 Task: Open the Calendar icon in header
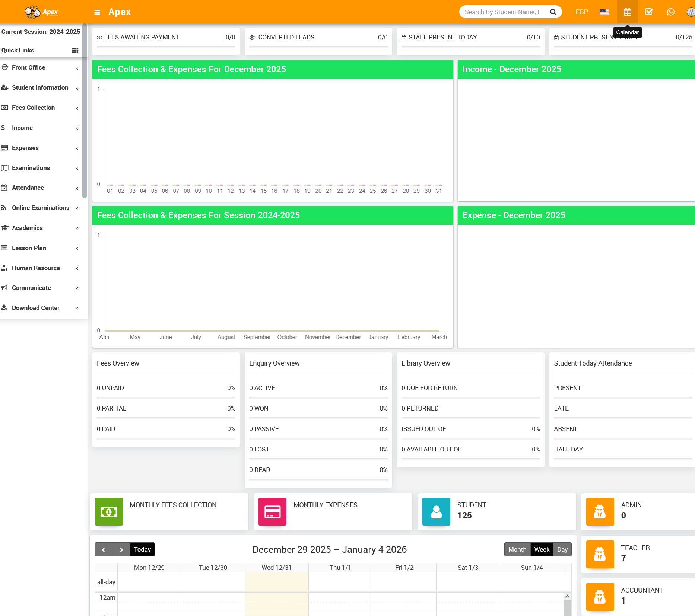tap(627, 12)
